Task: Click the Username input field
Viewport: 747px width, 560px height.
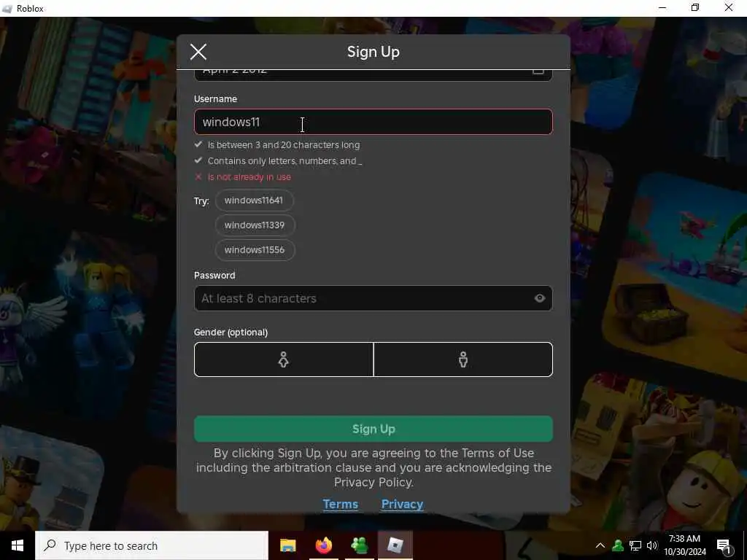Action: pyautogui.click(x=373, y=122)
